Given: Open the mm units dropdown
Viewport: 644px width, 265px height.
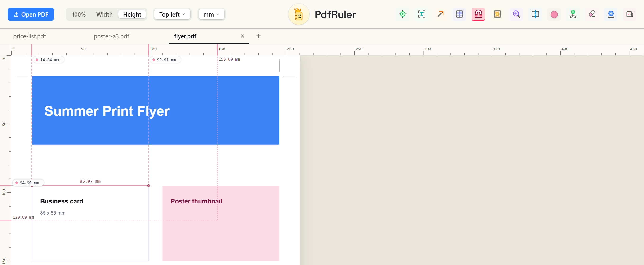Looking at the screenshot, I should 211,14.
